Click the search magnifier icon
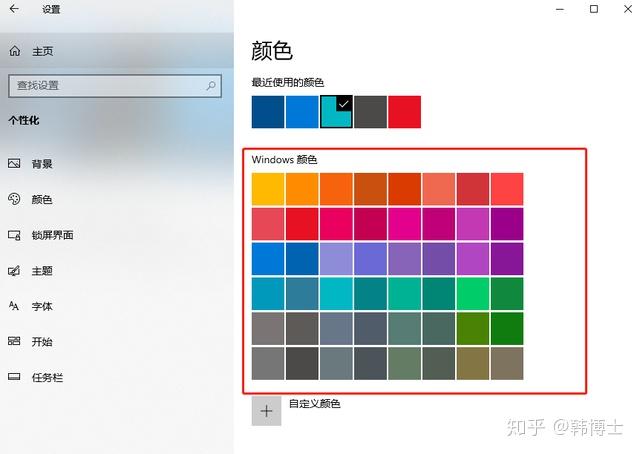 [211, 86]
